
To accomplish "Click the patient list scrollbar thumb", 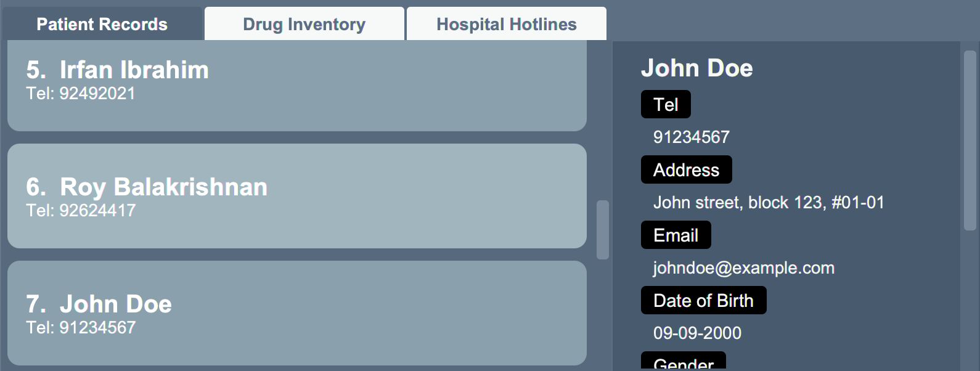I will 603,230.
